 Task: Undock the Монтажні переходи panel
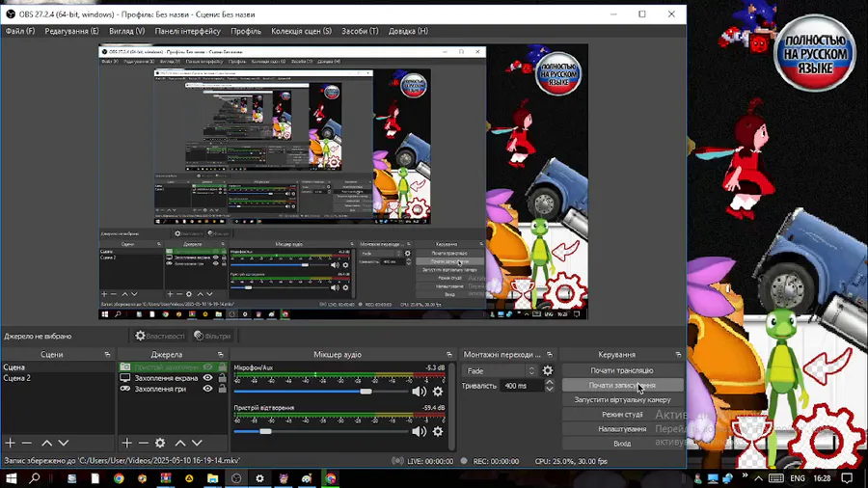[x=550, y=355]
